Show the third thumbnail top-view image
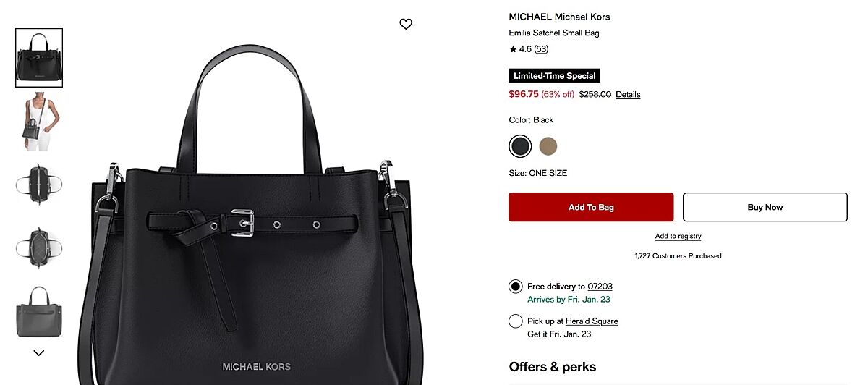 point(39,184)
